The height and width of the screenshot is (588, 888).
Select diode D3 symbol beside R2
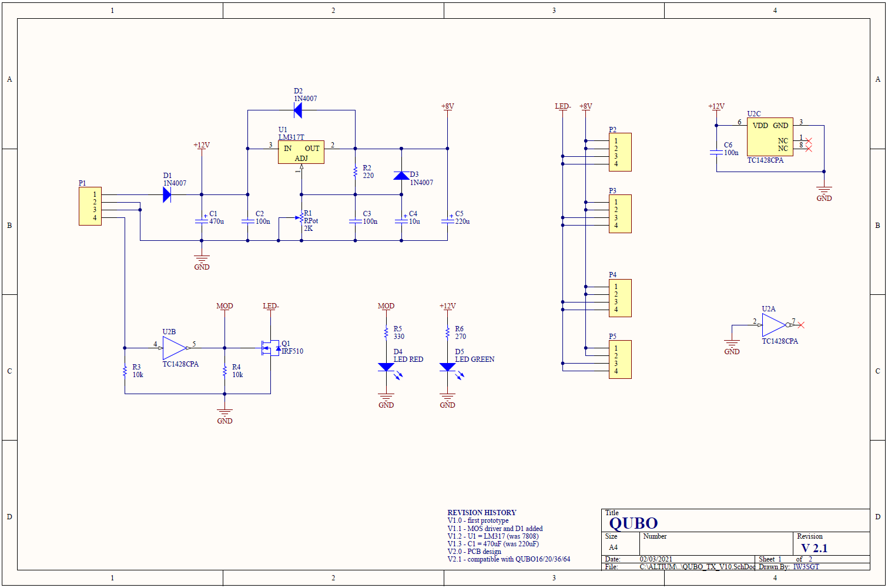pyautogui.click(x=401, y=175)
